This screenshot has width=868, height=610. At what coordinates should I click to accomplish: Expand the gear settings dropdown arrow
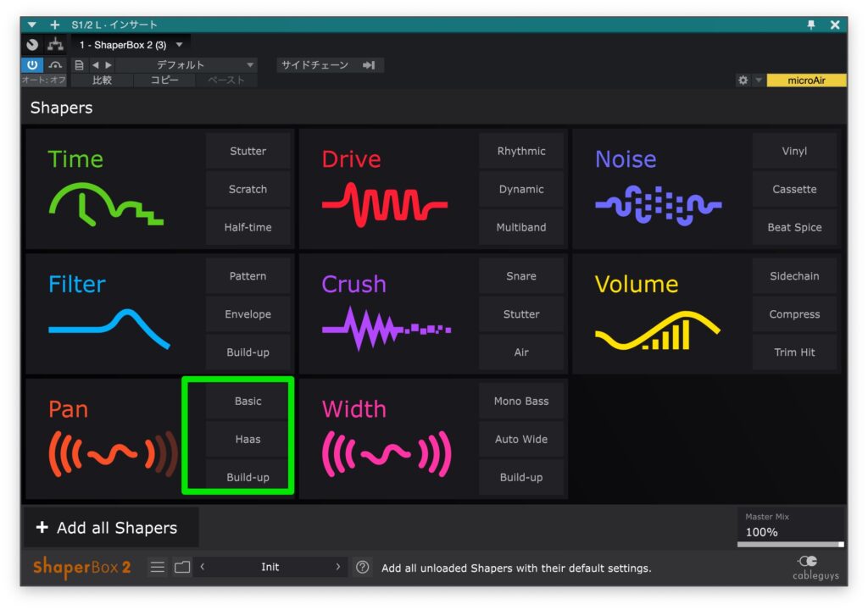759,80
